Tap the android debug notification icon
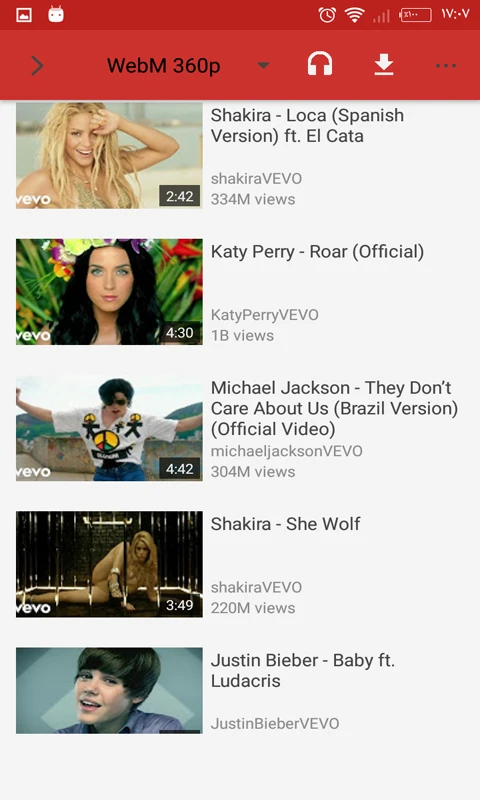 click(56, 14)
